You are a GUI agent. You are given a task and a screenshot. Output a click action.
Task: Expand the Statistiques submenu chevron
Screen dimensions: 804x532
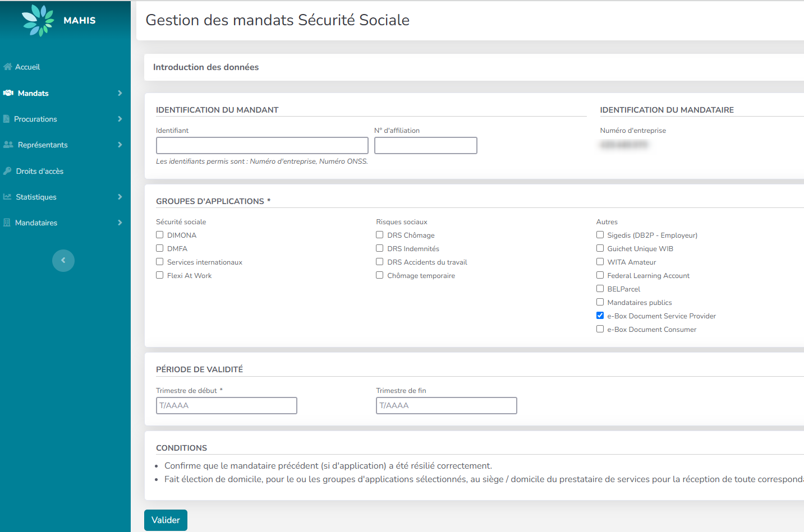[120, 197]
